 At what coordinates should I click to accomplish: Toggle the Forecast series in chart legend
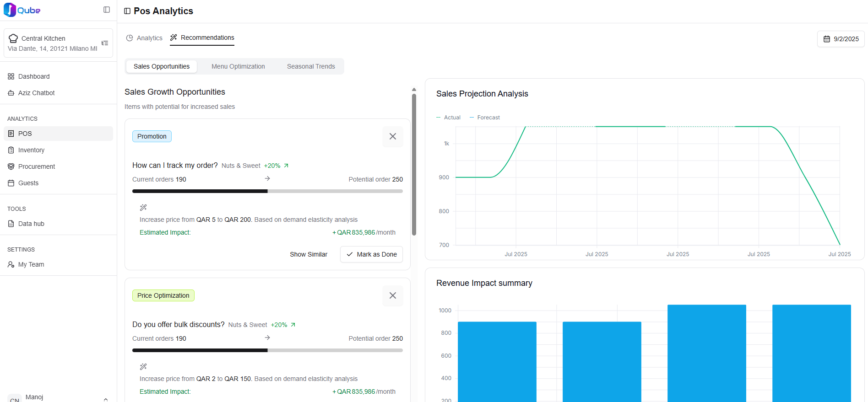tap(484, 118)
